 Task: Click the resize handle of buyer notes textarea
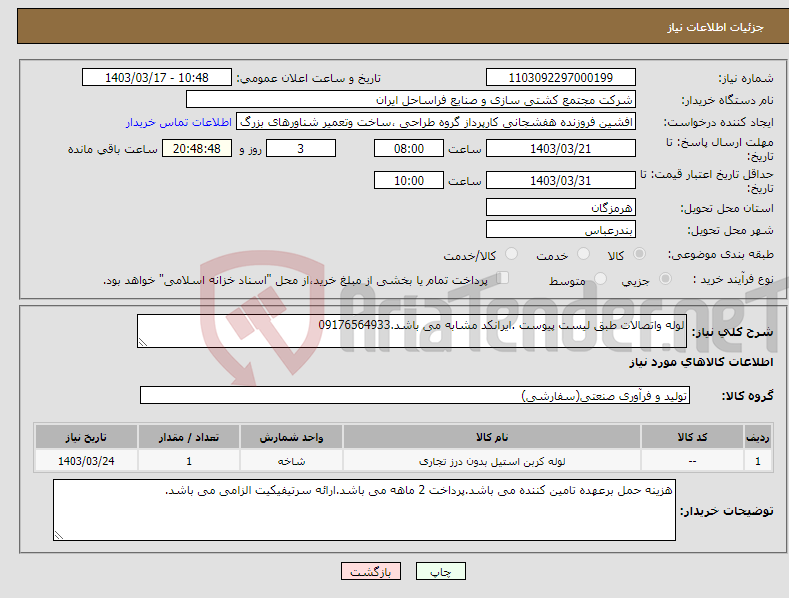click(x=59, y=535)
